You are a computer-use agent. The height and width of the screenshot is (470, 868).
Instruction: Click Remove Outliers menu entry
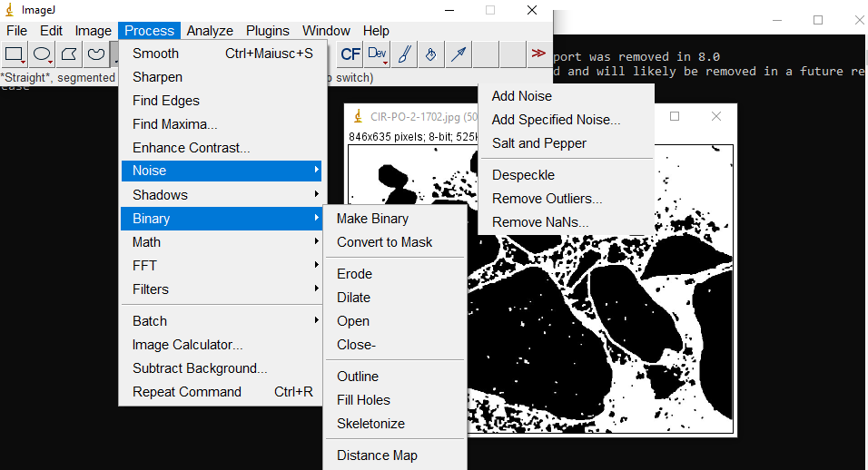pos(547,199)
